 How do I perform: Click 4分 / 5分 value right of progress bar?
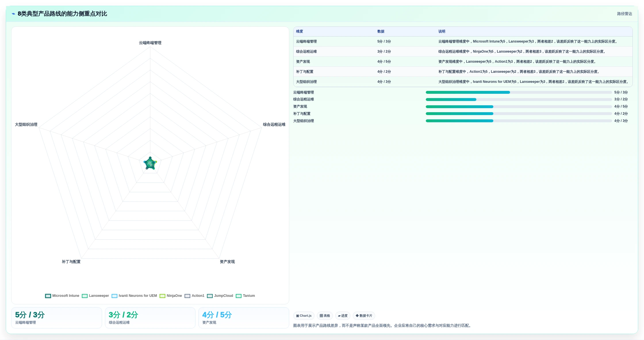621,106
